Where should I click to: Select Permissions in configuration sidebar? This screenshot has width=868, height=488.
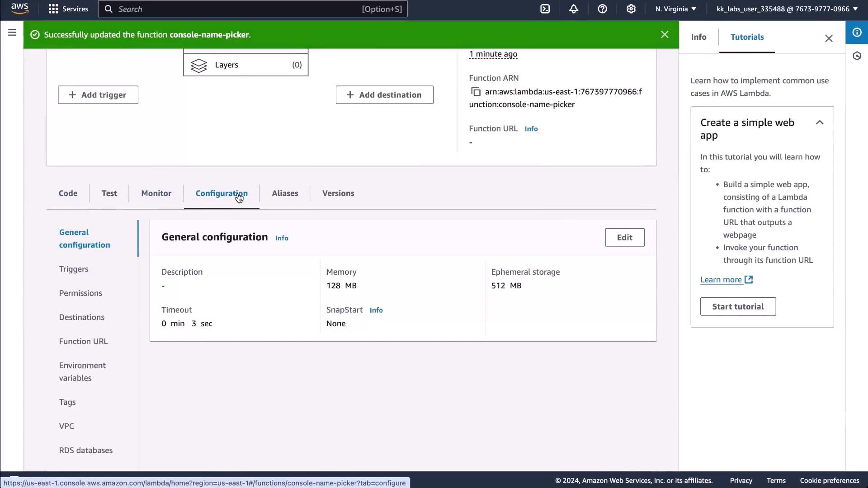pyautogui.click(x=80, y=293)
